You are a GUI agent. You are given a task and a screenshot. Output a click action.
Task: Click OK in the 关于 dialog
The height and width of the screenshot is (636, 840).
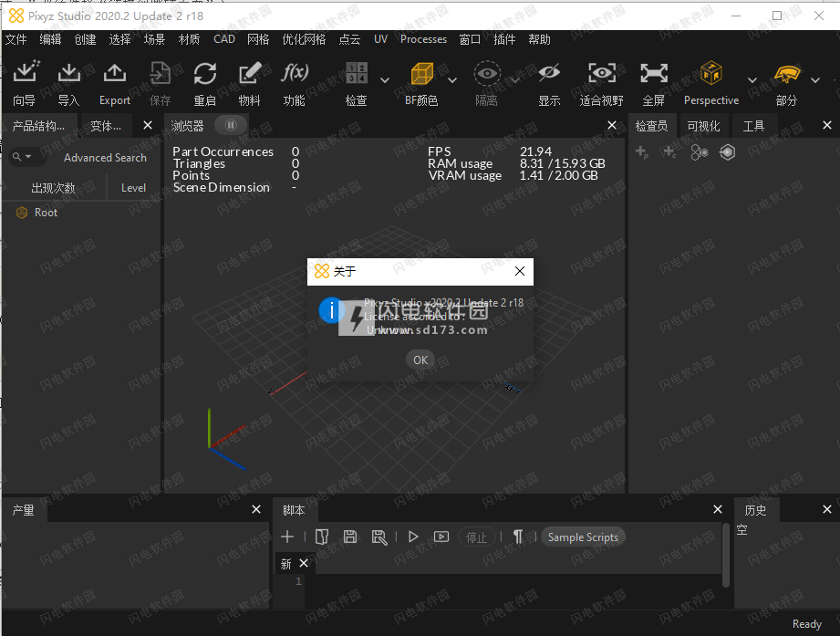coord(420,360)
